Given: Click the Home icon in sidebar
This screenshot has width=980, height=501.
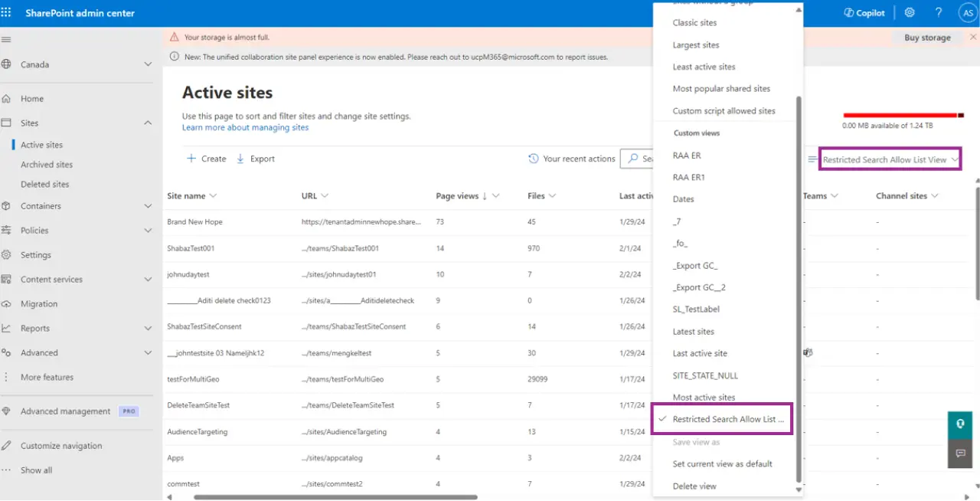Looking at the screenshot, I should 6,99.
